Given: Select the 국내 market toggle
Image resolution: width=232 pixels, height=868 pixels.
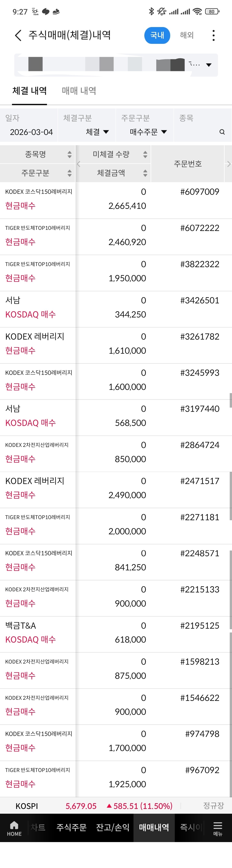Looking at the screenshot, I should 157,35.
